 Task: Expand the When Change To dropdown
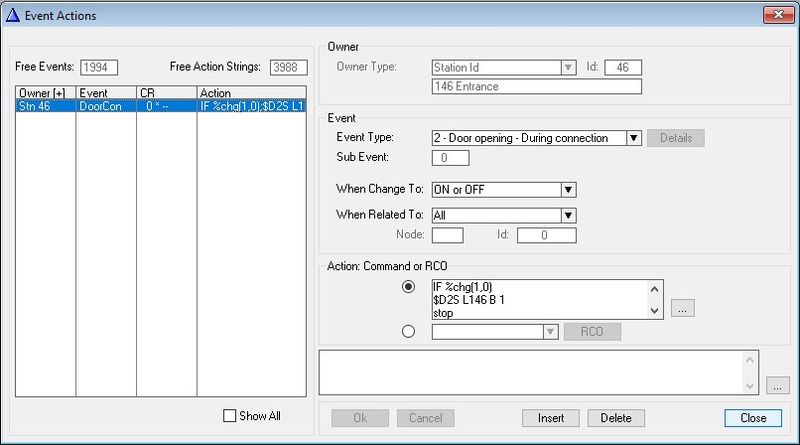click(568, 190)
